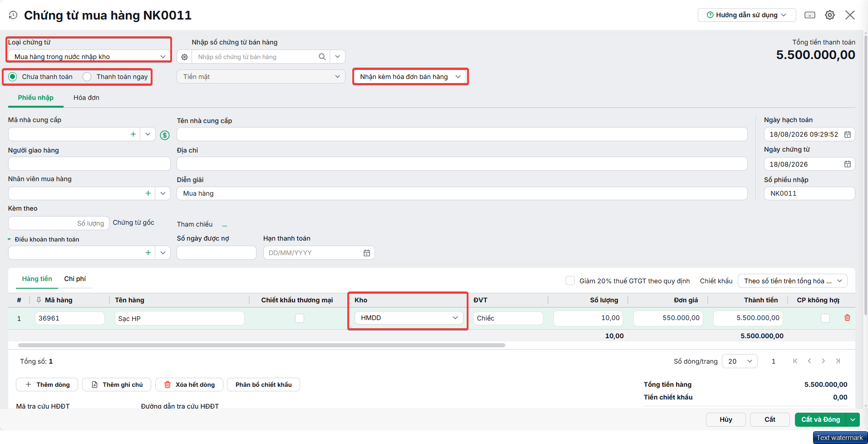Click the pin icon beside Mã hàng column
Image resolution: width=868 pixels, height=444 pixels.
click(39, 300)
